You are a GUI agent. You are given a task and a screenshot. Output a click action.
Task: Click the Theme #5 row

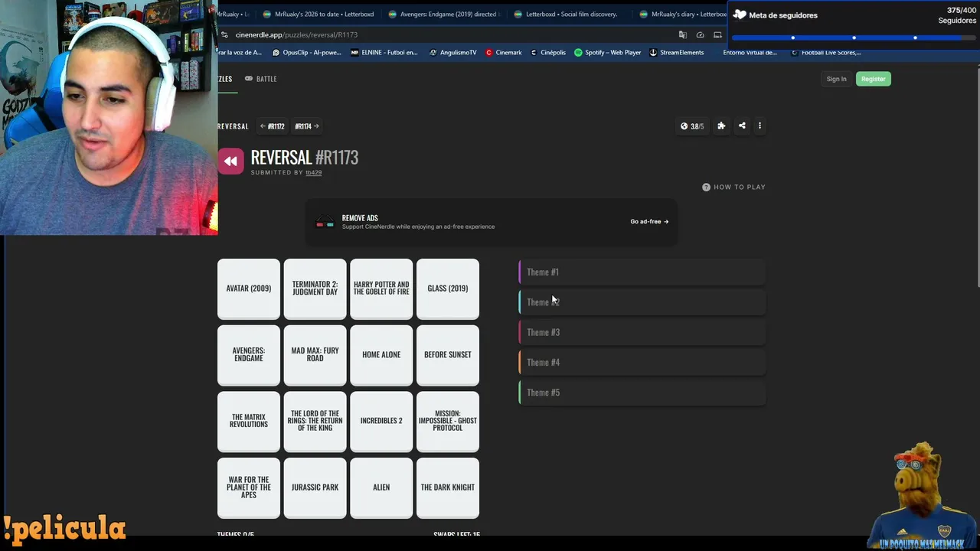(642, 393)
